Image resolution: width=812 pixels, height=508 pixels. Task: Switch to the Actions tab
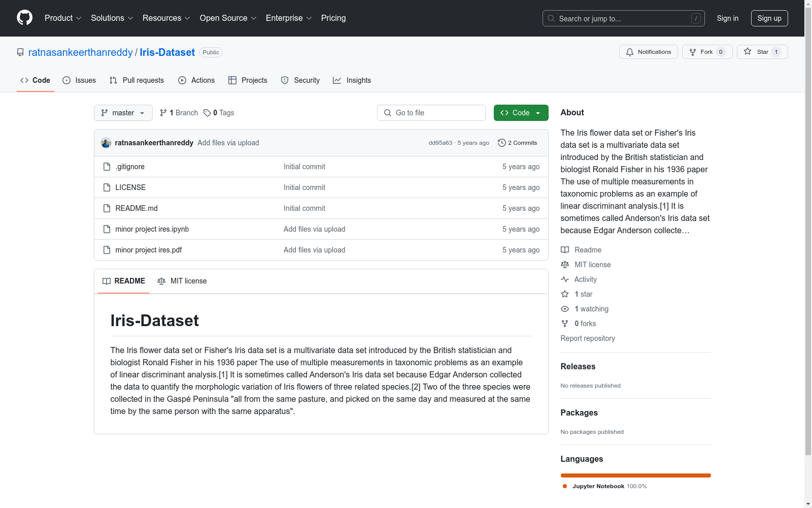(x=196, y=80)
